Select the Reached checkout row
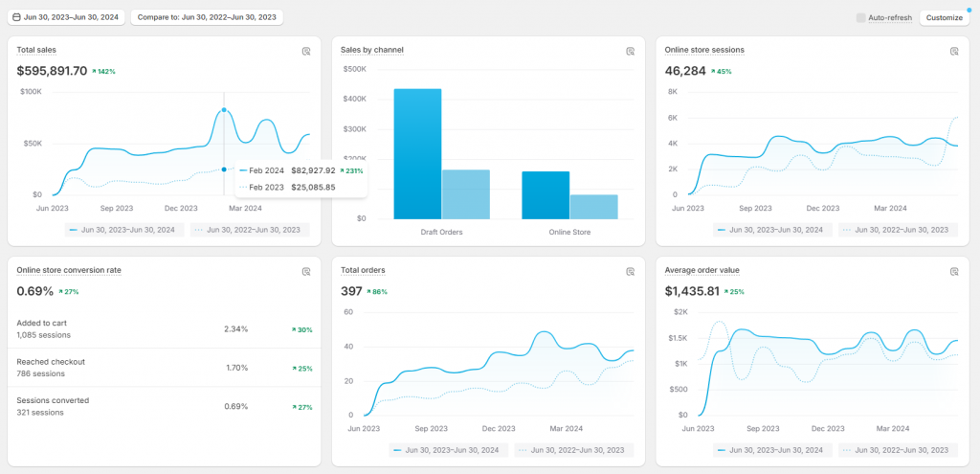 [164, 368]
